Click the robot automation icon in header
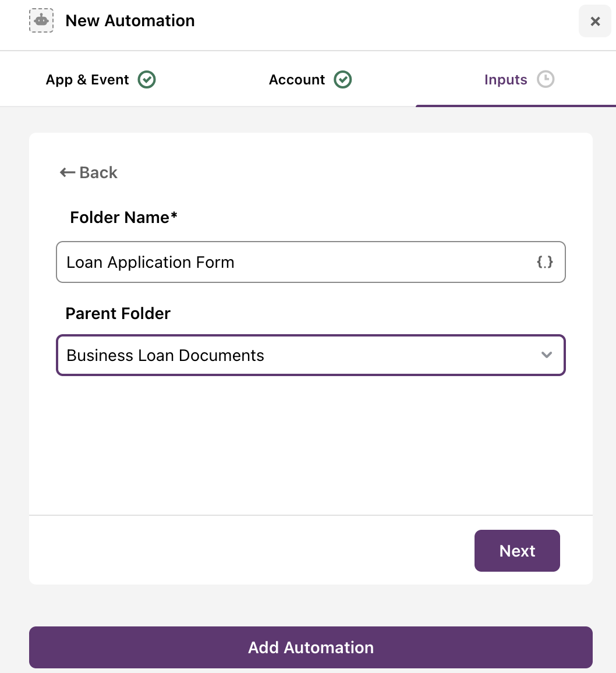This screenshot has height=673, width=616. pyautogui.click(x=41, y=20)
